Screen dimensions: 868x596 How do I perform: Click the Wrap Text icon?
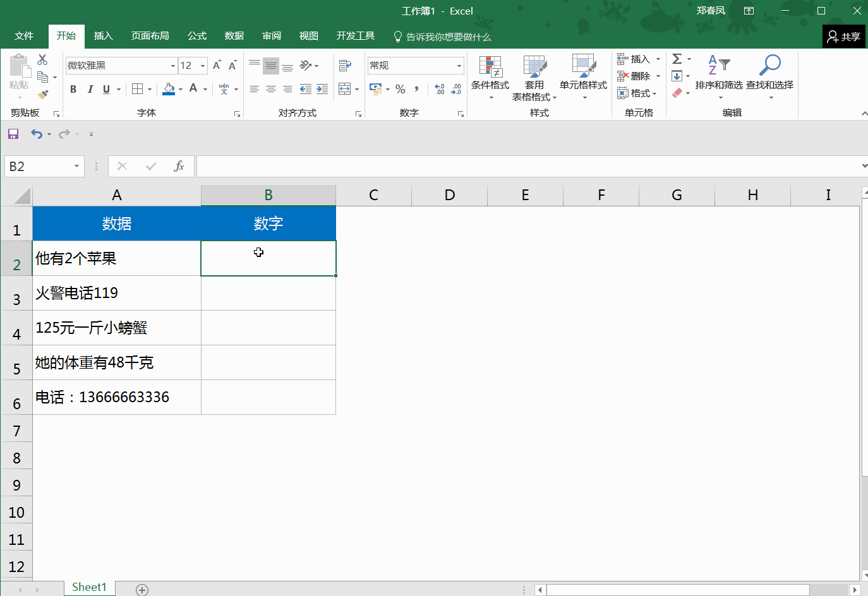345,66
